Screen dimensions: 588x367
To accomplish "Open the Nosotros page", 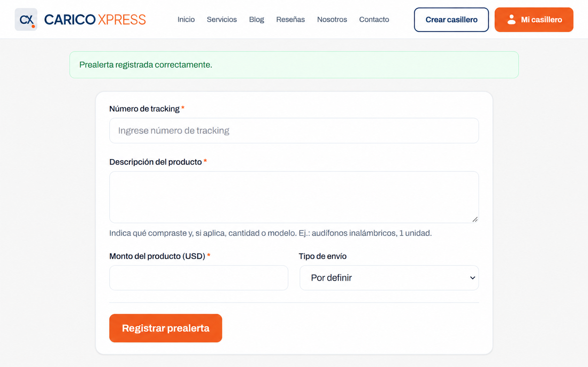I will pos(332,19).
